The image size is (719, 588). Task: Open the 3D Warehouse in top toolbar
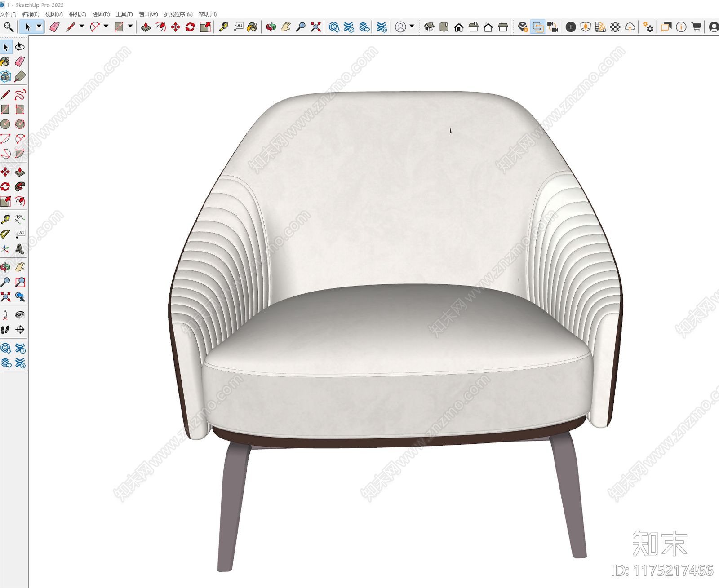click(x=334, y=27)
